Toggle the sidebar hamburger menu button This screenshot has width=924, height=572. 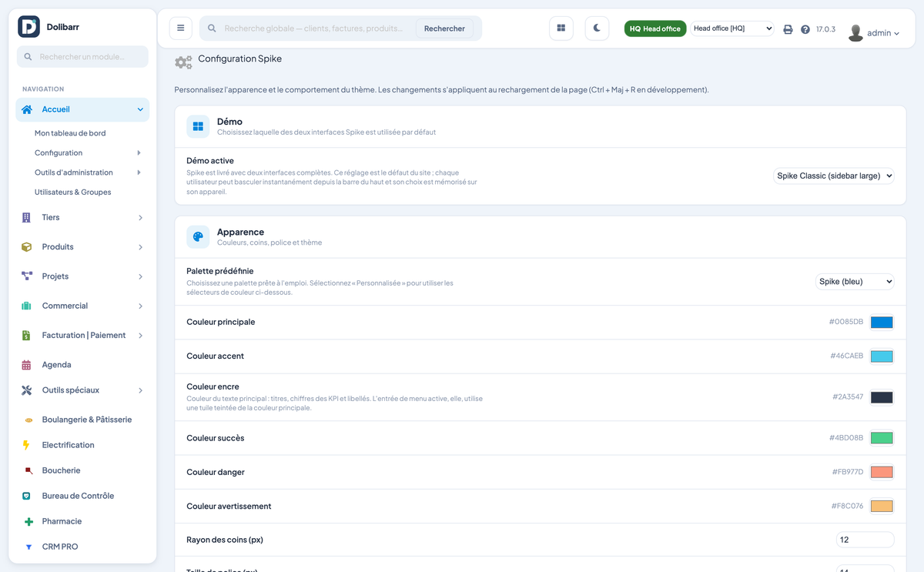tap(181, 28)
